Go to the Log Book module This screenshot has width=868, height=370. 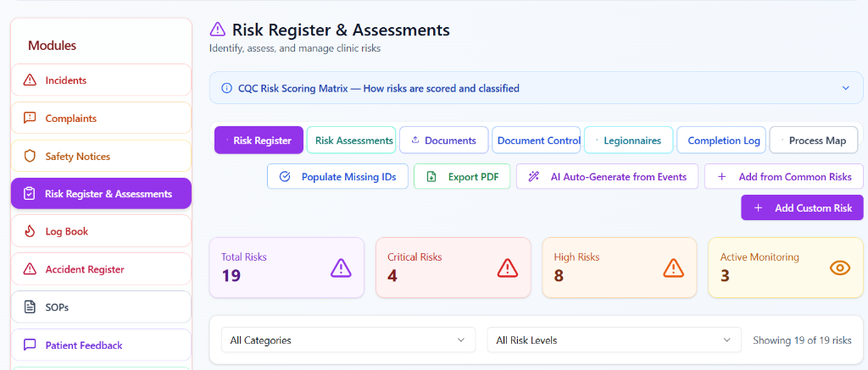pos(102,231)
